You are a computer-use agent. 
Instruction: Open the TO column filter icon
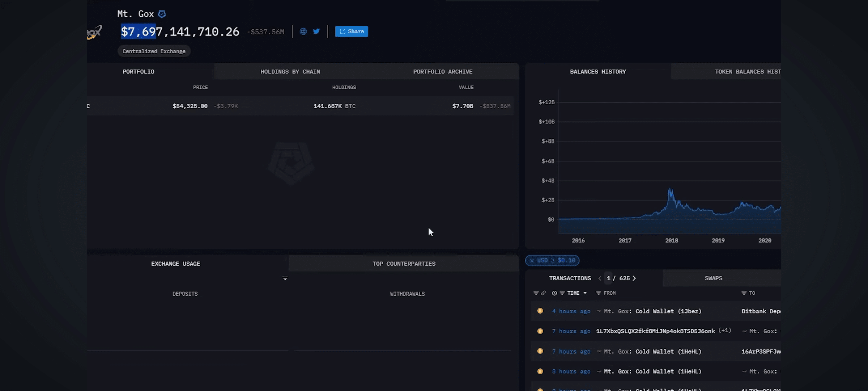(744, 293)
